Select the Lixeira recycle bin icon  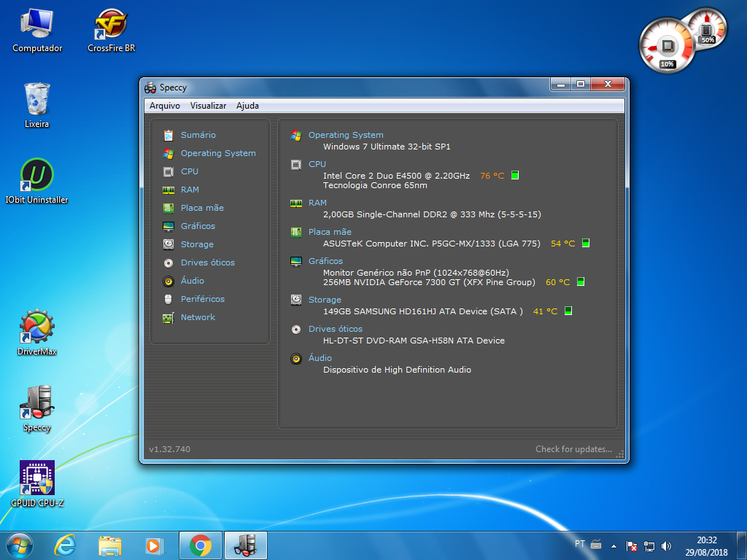(37, 106)
